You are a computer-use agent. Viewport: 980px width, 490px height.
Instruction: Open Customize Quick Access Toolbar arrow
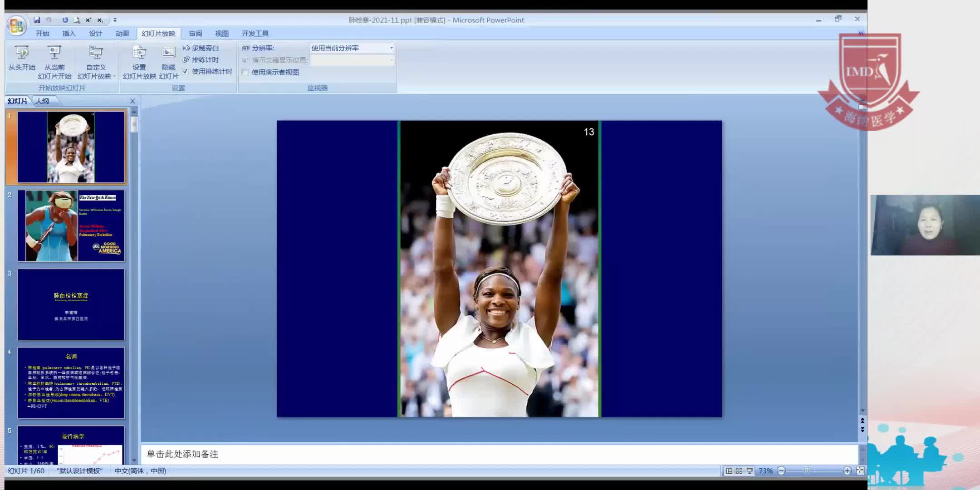click(115, 20)
